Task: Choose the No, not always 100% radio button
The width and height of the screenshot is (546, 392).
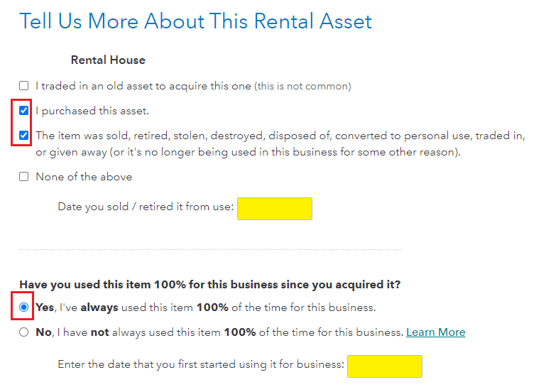Action: click(x=24, y=332)
